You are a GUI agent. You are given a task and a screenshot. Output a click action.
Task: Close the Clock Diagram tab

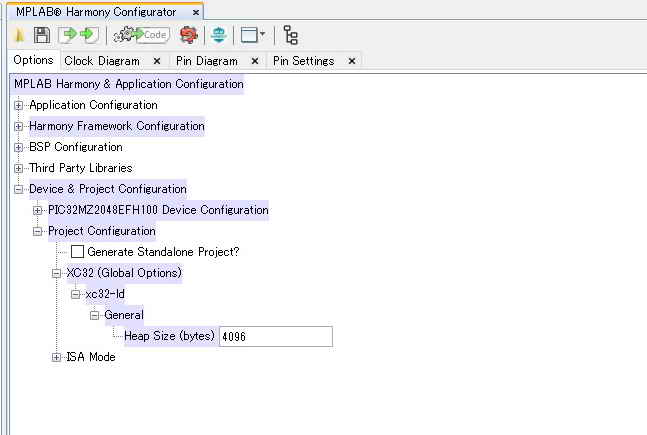(x=157, y=61)
